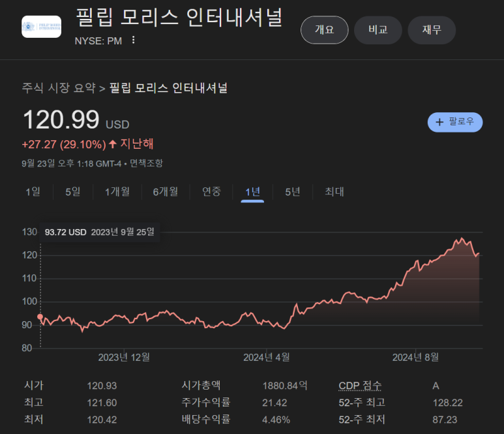Image resolution: width=504 pixels, height=434 pixels.
Task: Click the Philip Morris International logo thumbnail
Action: click(41, 27)
